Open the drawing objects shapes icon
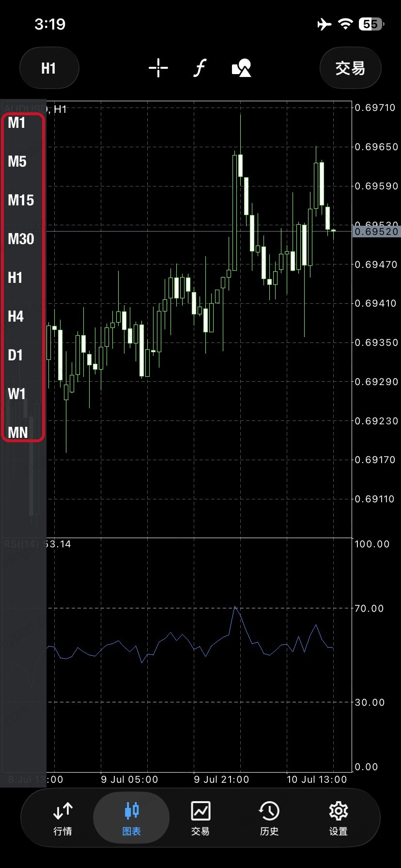This screenshot has height=868, width=401. pos(242,68)
